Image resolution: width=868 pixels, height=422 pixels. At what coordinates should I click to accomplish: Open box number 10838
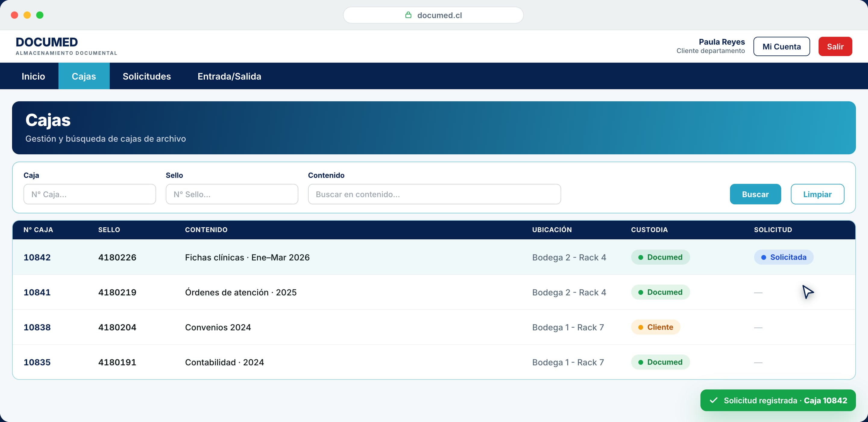(x=37, y=327)
